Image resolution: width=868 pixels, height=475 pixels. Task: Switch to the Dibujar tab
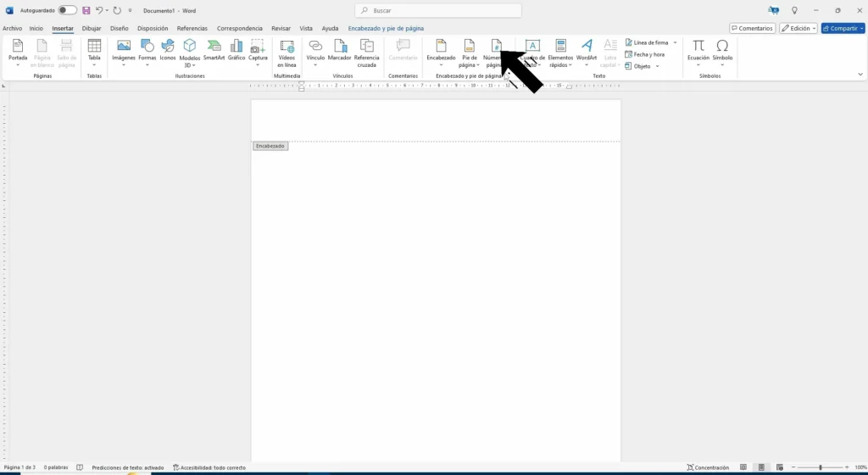tap(92, 28)
